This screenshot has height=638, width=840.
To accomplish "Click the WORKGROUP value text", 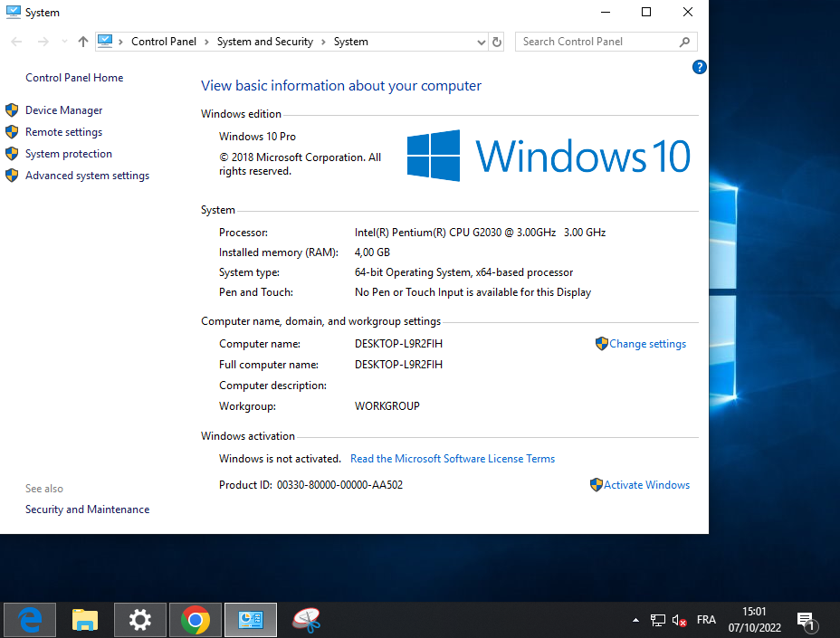I will click(x=387, y=406).
